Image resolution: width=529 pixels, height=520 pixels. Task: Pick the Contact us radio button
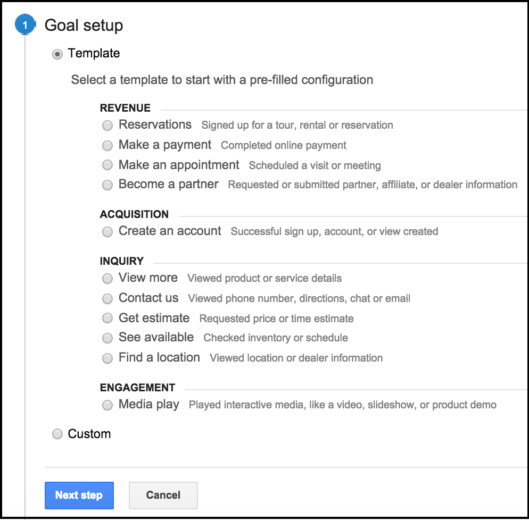pyautogui.click(x=107, y=299)
